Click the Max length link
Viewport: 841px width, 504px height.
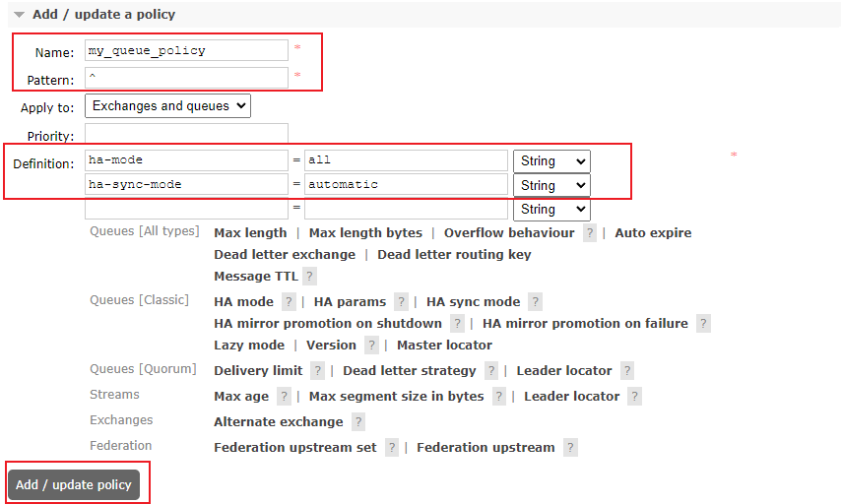click(x=250, y=233)
